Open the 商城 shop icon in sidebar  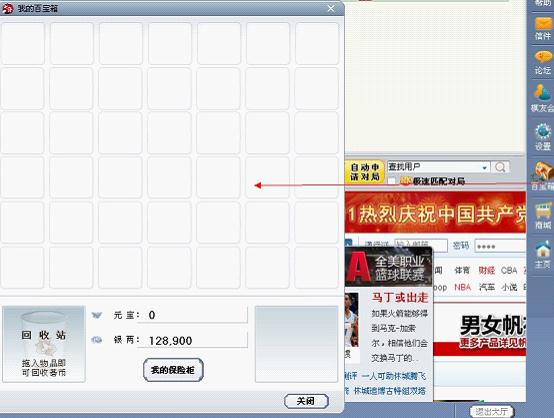543,216
